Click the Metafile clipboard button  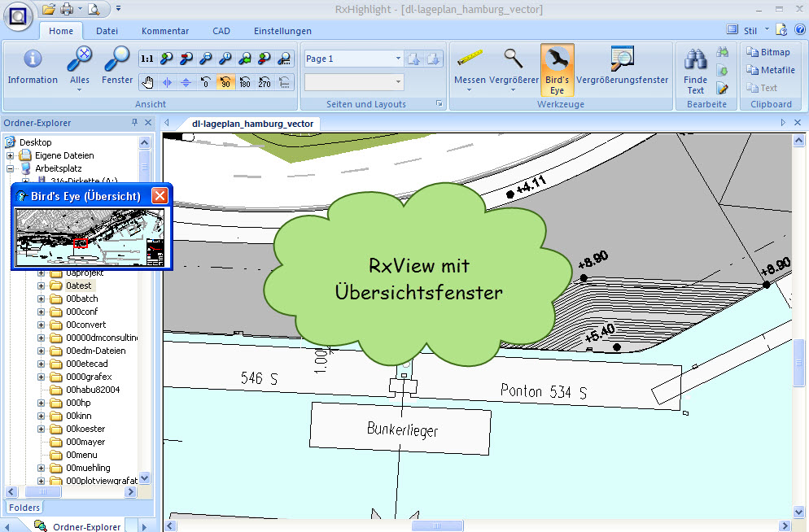click(770, 70)
